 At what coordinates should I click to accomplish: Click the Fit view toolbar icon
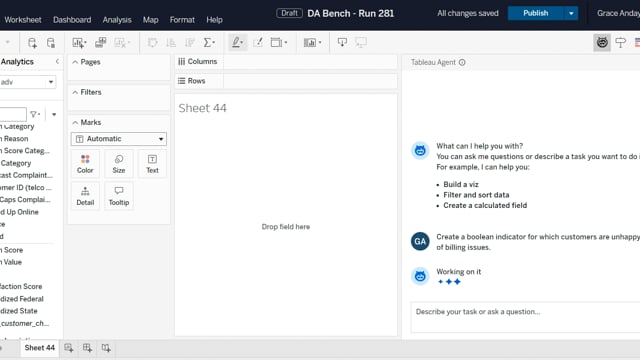pos(279,42)
